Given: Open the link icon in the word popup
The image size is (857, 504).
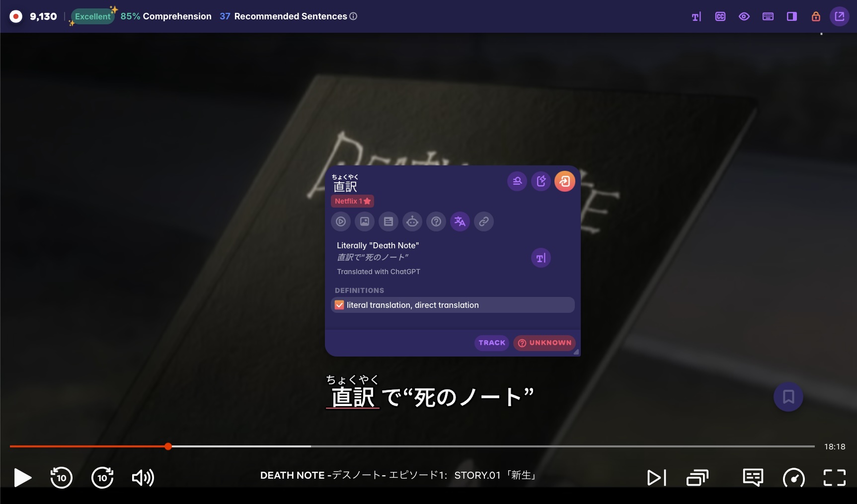Looking at the screenshot, I should (x=483, y=221).
